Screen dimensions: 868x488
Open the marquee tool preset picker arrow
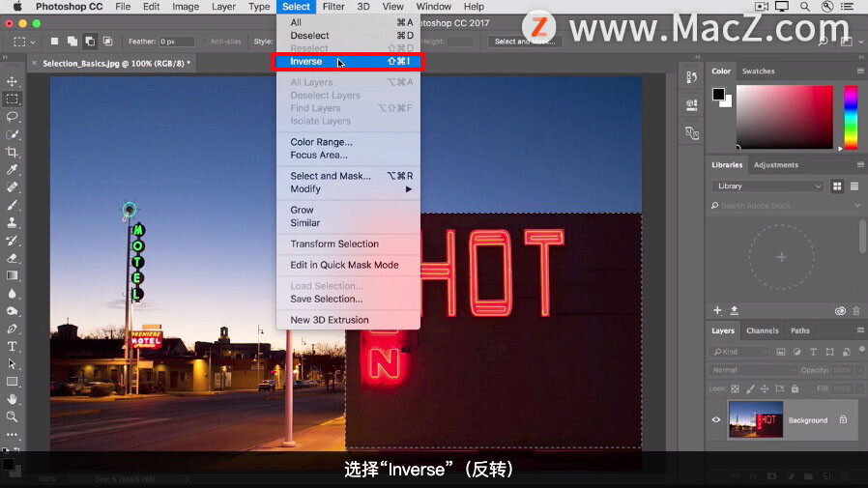[33, 43]
